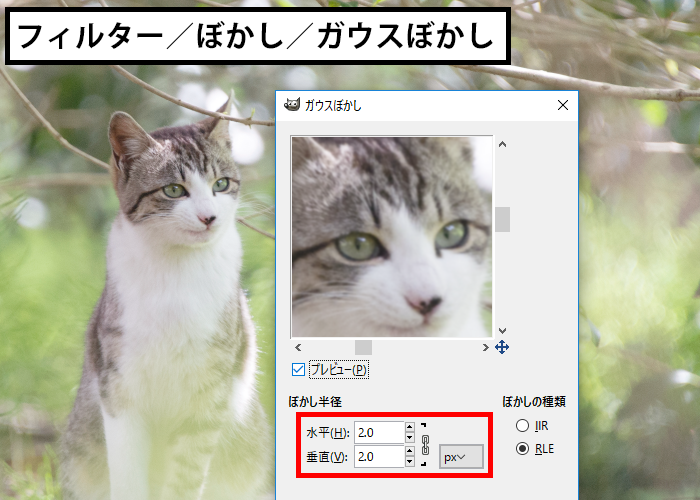The height and width of the screenshot is (500, 700).
Task: Decrease the 垂直(V) value with the down arrow
Action: (x=410, y=462)
